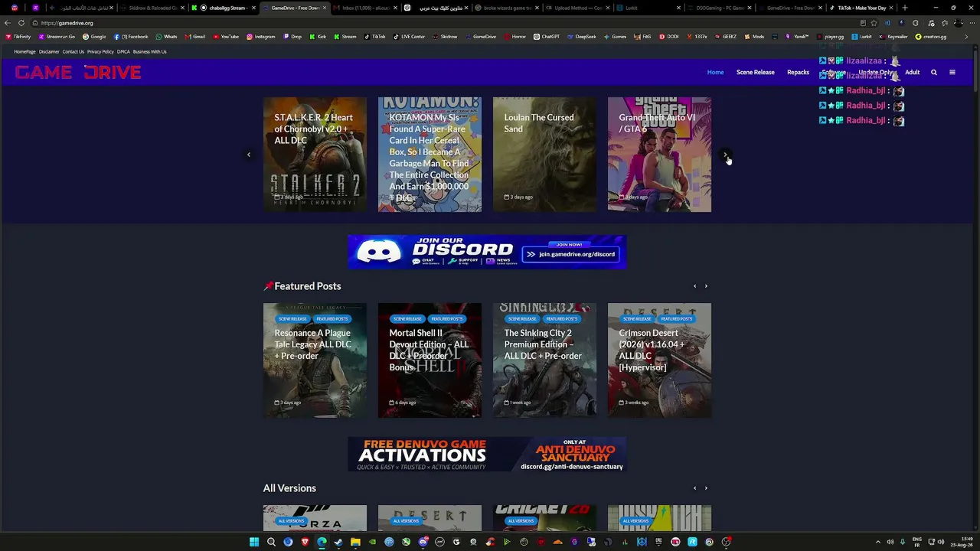Open the Kick bookmark
The height and width of the screenshot is (551, 980).
(x=318, y=37)
